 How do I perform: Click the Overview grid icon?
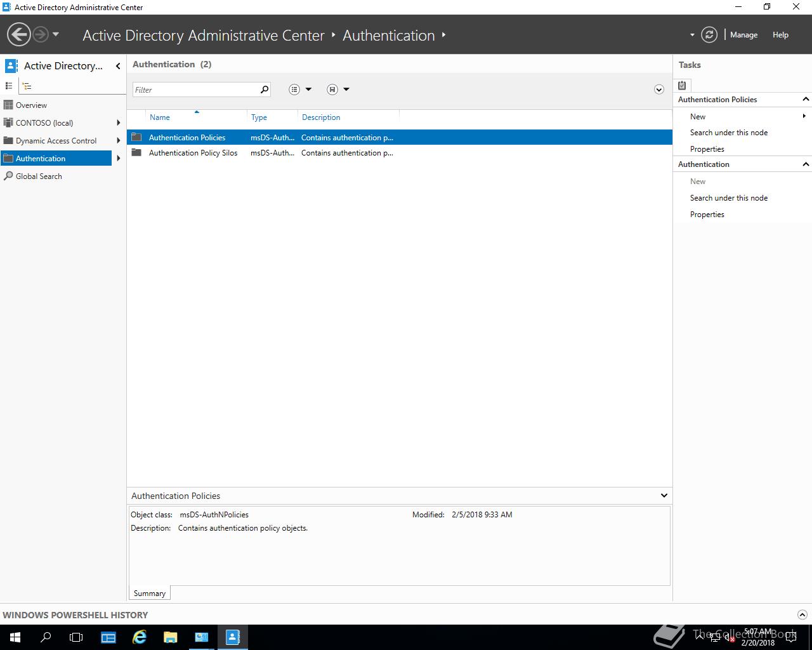pyautogui.click(x=8, y=105)
